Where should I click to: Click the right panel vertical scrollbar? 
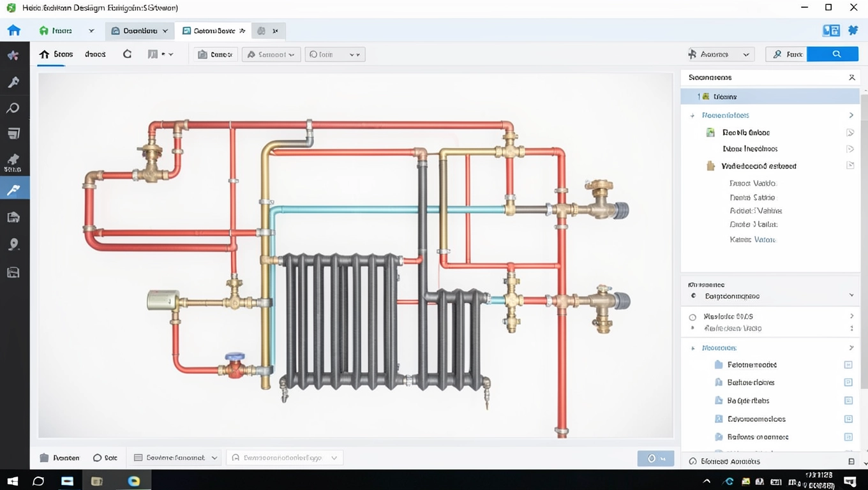click(864, 255)
